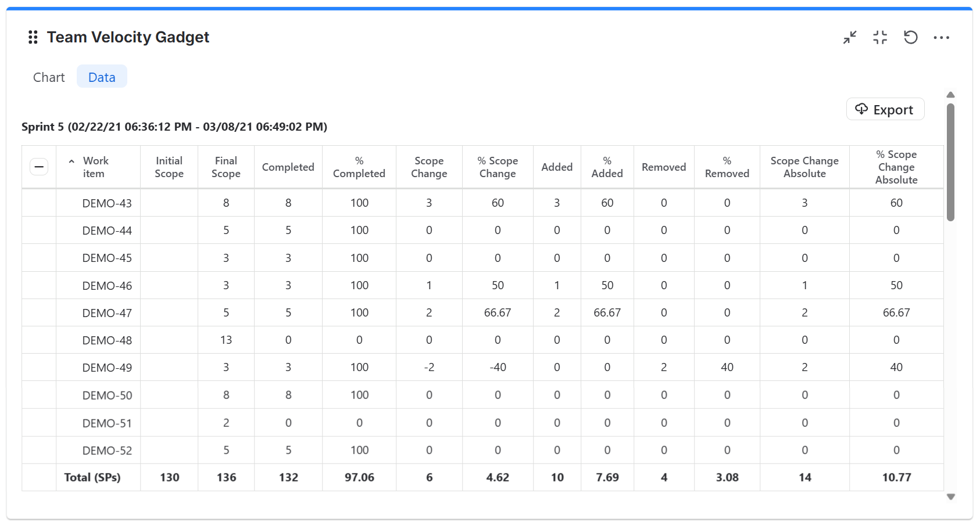Click total Completed value 132
Viewport: 980px width, 525px height.
tap(288, 477)
